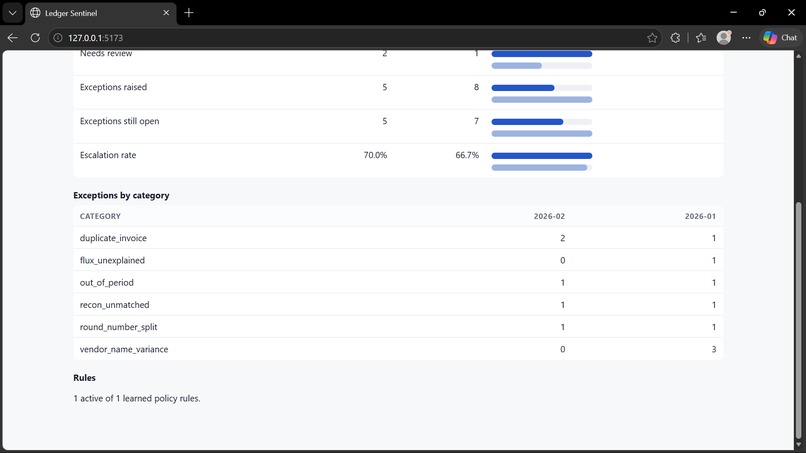Click the active learned policy rules text
806x453 pixels.
coord(137,398)
